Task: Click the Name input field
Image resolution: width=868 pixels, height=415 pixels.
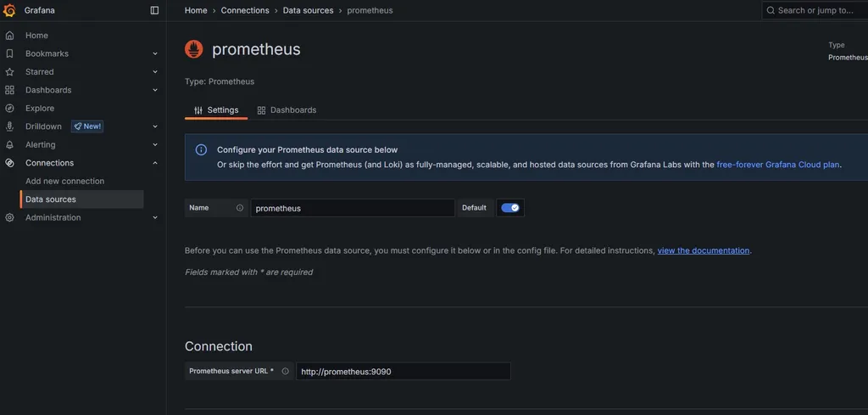Action: click(353, 208)
